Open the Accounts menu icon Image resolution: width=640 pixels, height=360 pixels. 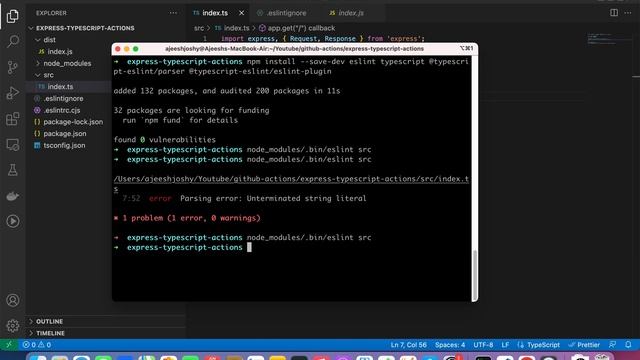tap(13, 300)
